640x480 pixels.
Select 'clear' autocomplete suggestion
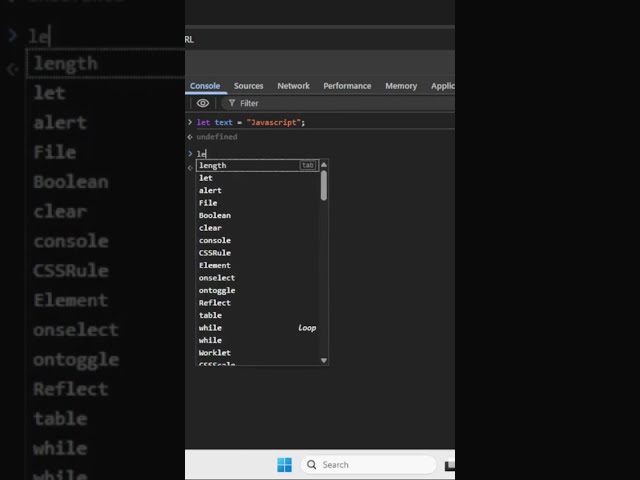(257, 228)
